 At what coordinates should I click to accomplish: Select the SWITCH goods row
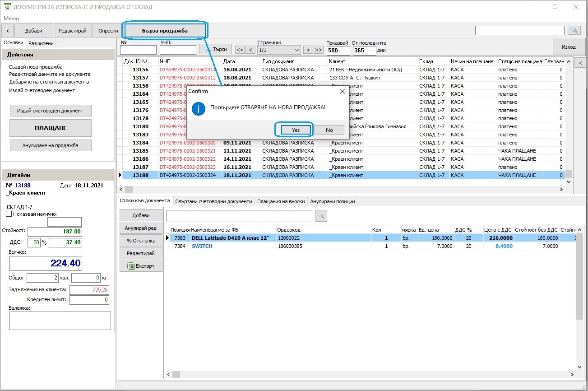[x=370, y=246]
